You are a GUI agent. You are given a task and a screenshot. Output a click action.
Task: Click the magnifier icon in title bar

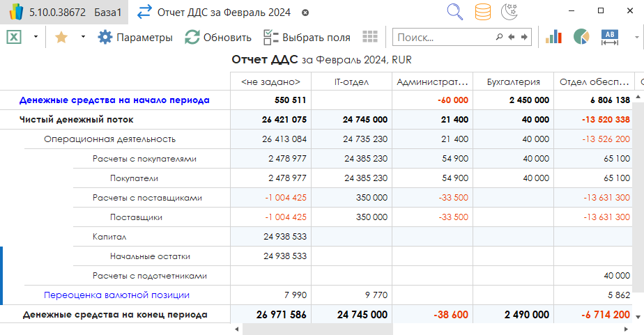click(x=455, y=12)
